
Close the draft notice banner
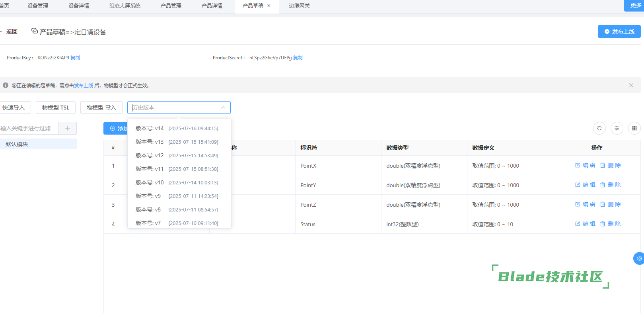point(631,85)
